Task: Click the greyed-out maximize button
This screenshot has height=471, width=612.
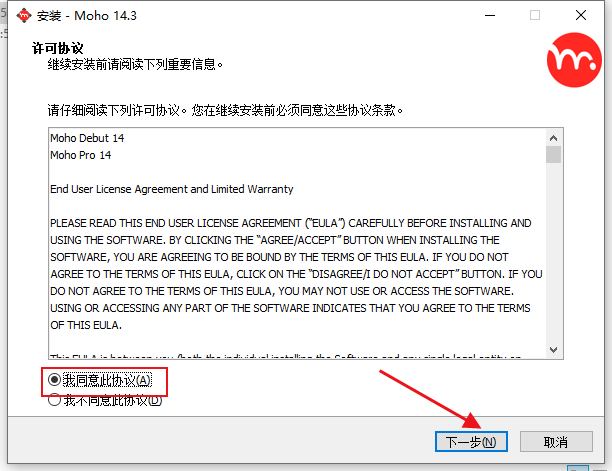Action: pos(535,16)
